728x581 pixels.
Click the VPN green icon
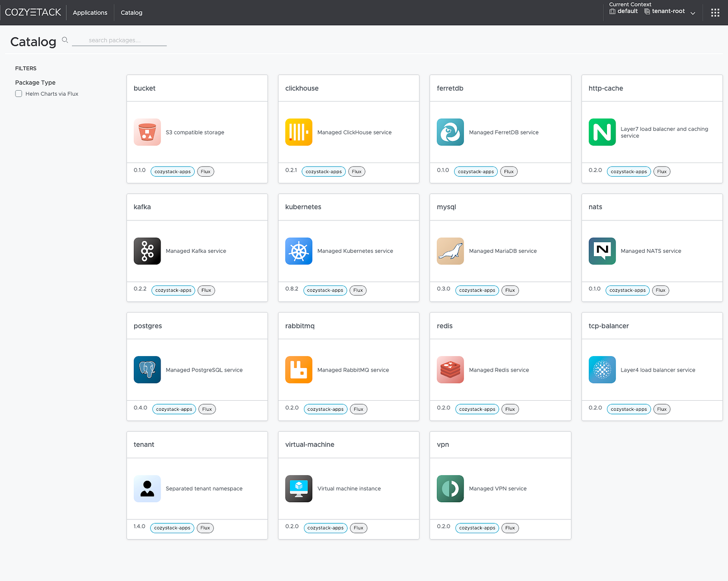click(x=450, y=489)
